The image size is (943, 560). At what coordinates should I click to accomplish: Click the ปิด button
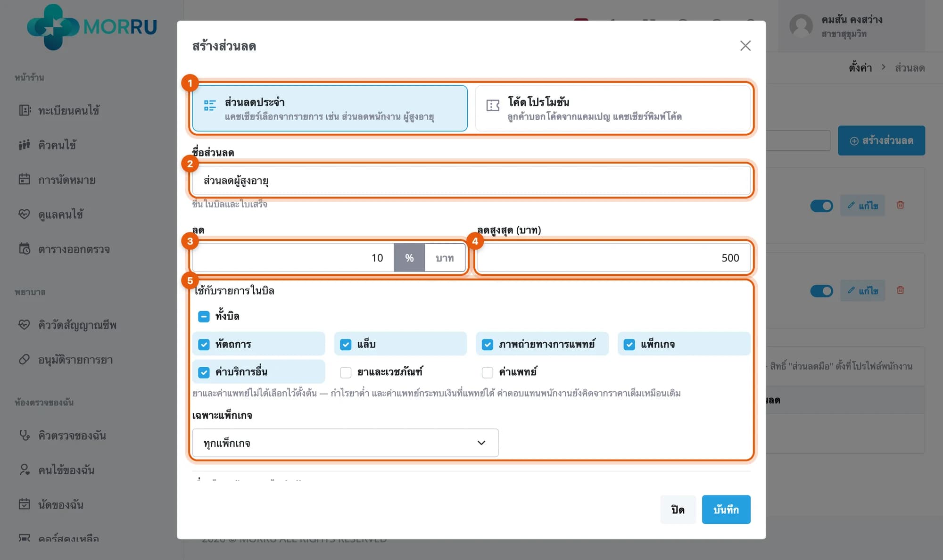(678, 510)
